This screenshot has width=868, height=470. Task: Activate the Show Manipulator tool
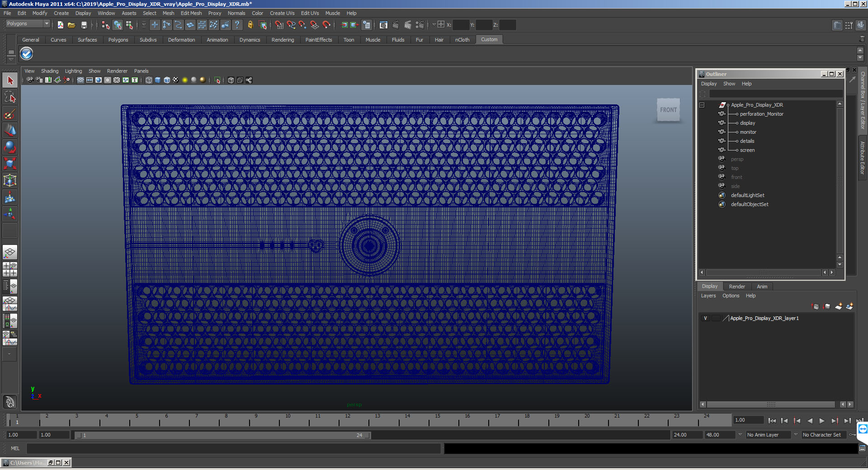click(x=10, y=213)
